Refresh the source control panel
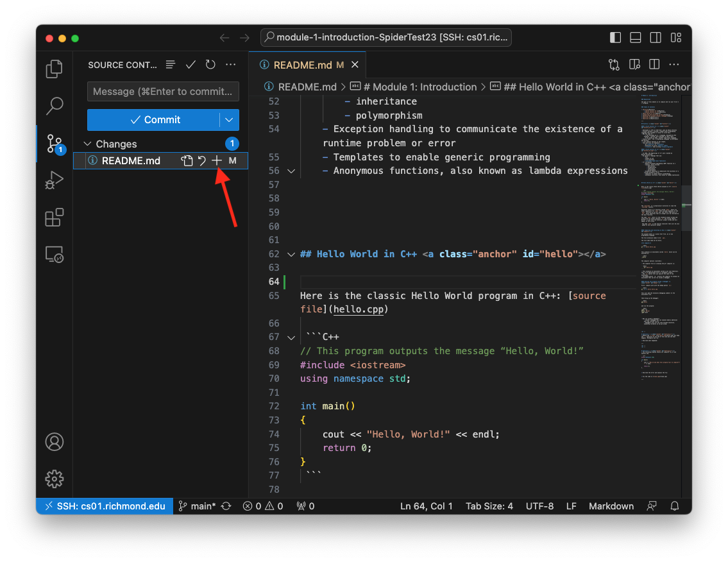728x562 pixels. point(210,65)
